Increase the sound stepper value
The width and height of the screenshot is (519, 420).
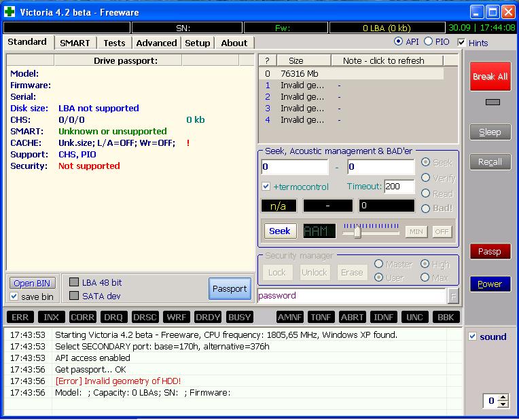[x=503, y=398]
